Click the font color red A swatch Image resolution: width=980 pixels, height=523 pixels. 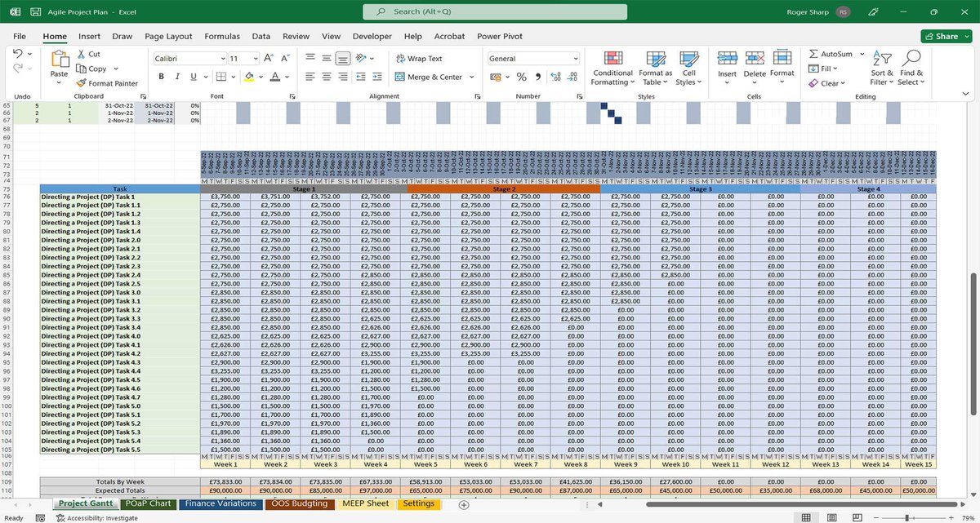pos(275,77)
